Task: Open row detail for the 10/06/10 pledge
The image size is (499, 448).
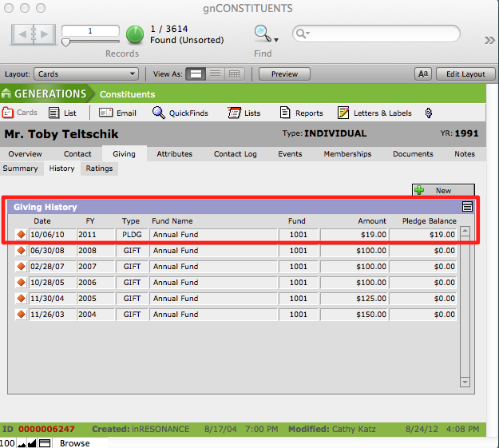Action: [x=21, y=235]
